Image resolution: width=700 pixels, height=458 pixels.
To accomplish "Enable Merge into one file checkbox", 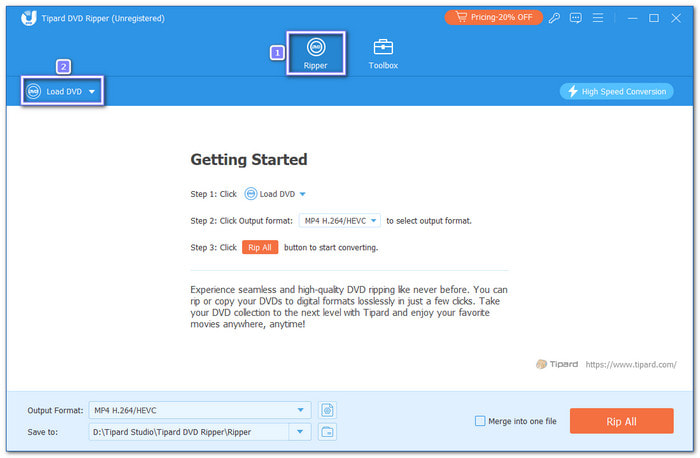I will coord(480,421).
